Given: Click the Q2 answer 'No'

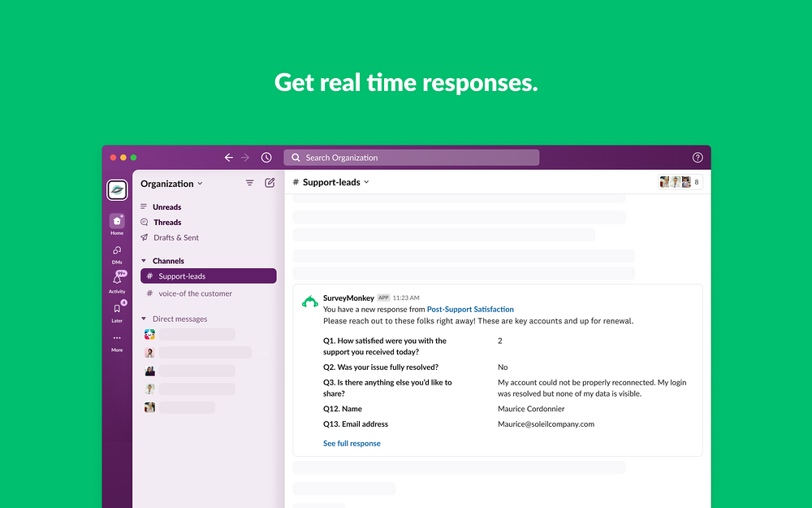Looking at the screenshot, I should point(503,367).
